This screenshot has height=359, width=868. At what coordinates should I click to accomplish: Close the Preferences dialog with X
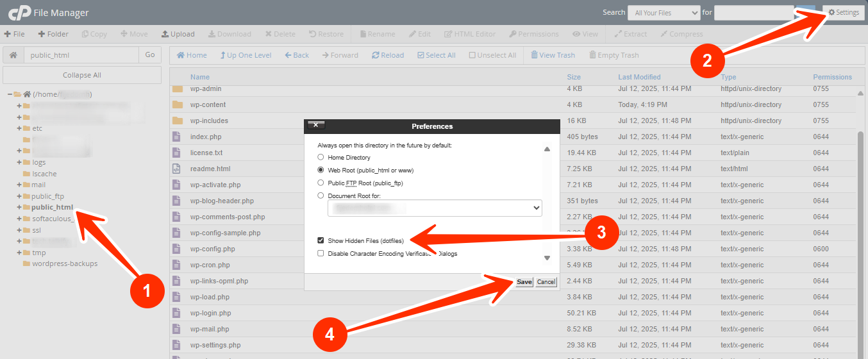coord(316,126)
